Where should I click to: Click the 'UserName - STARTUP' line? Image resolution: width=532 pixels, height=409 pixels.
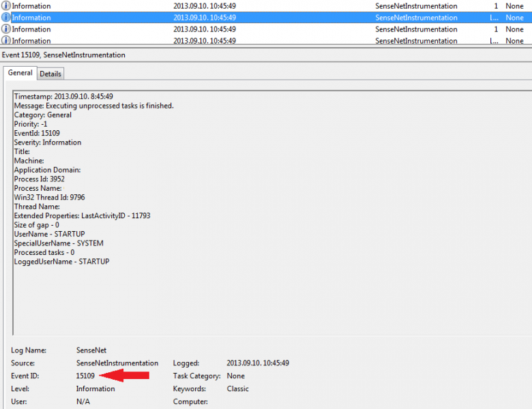pos(50,234)
